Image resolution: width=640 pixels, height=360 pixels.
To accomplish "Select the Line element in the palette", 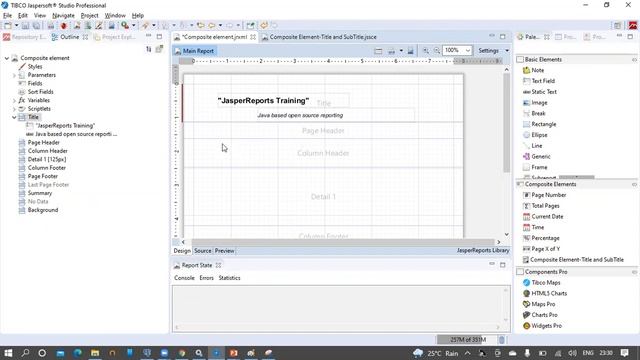I will point(533,145).
